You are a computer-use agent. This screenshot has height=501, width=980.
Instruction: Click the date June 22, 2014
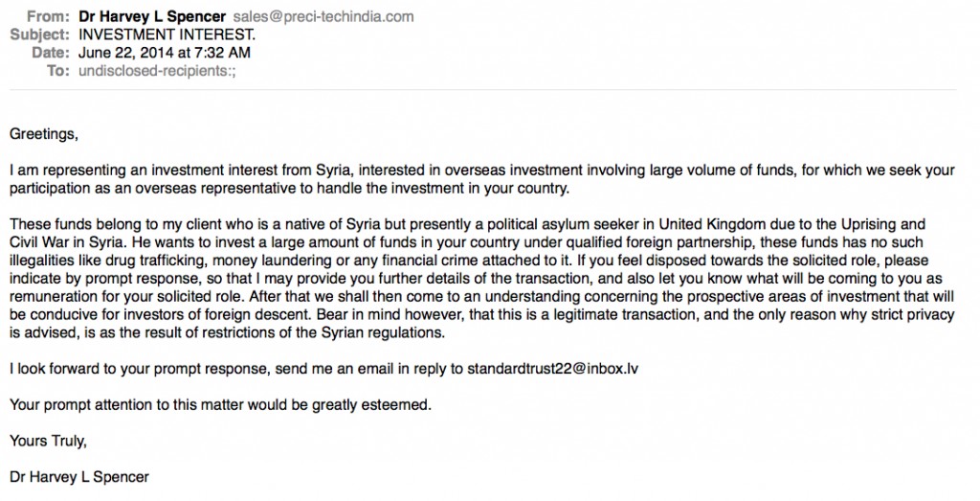(x=125, y=53)
